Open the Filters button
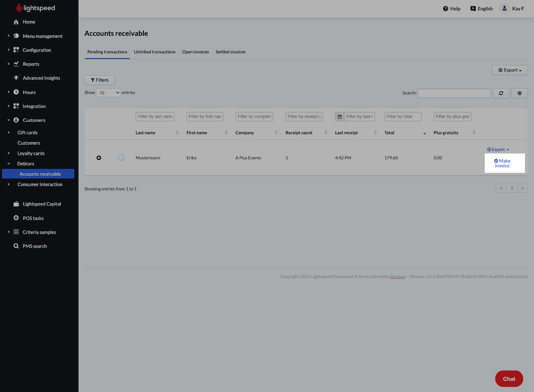The height and width of the screenshot is (392, 534). point(99,80)
